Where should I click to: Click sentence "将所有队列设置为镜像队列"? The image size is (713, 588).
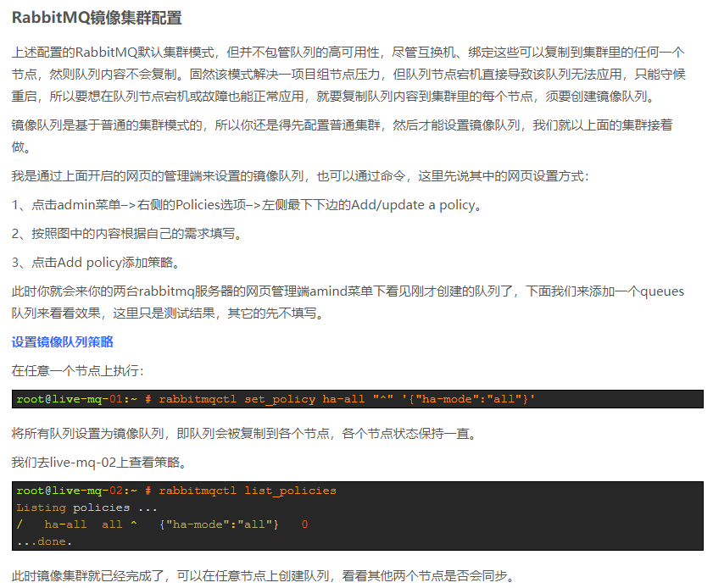click(x=87, y=434)
